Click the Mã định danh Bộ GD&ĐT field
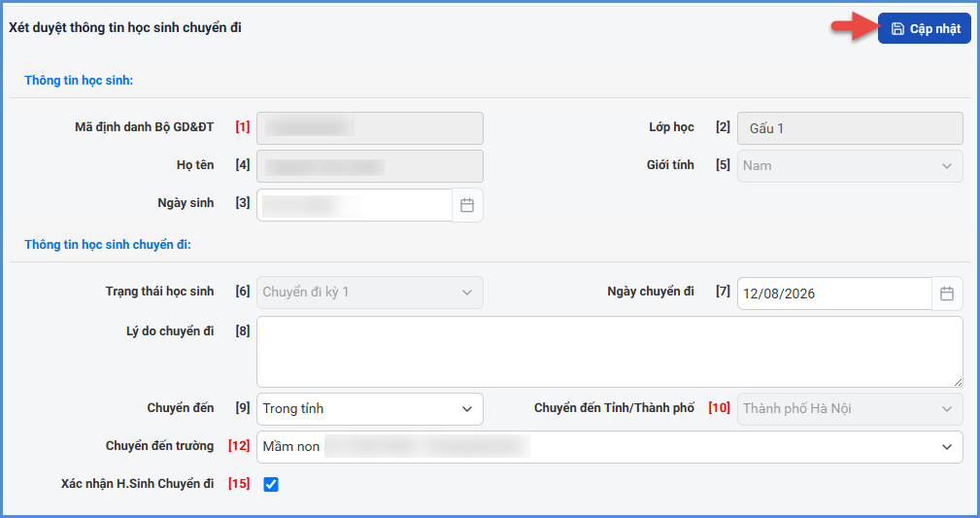Viewport: 980px width, 518px height. pos(369,128)
